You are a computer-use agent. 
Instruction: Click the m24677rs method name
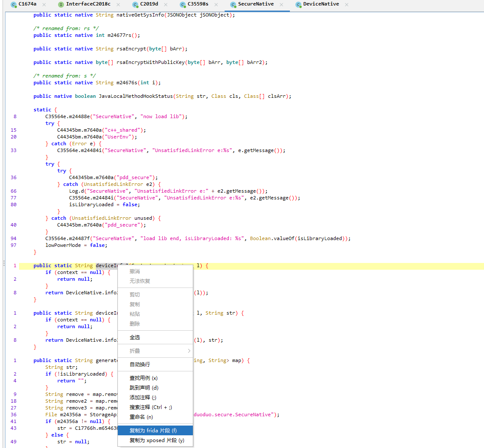[119, 35]
